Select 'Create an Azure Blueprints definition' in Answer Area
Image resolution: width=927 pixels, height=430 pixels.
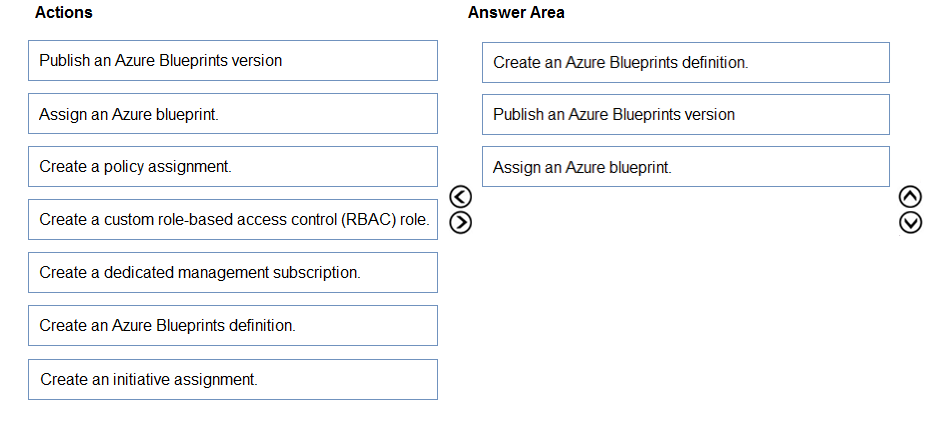pyautogui.click(x=685, y=63)
